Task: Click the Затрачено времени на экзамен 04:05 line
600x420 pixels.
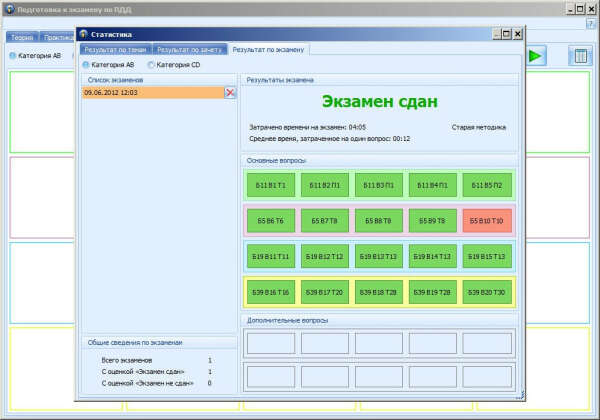Action: 308,127
